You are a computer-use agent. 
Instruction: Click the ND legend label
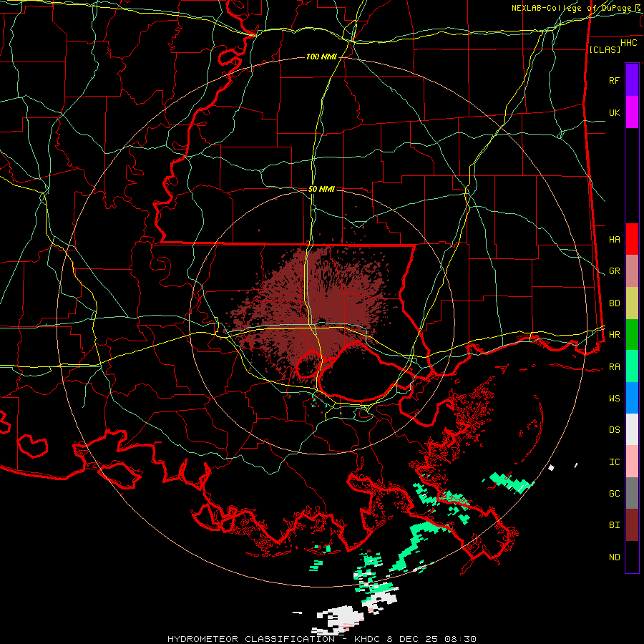point(615,557)
